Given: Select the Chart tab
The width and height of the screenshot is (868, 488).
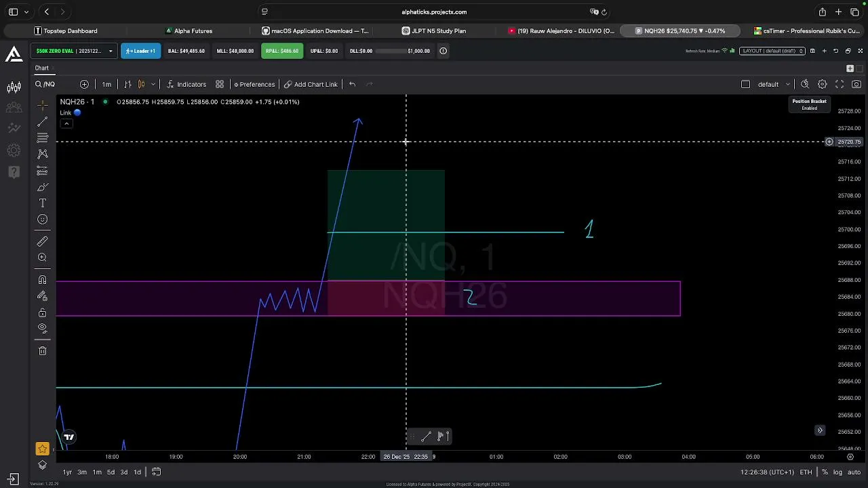Looking at the screenshot, I should [x=42, y=68].
